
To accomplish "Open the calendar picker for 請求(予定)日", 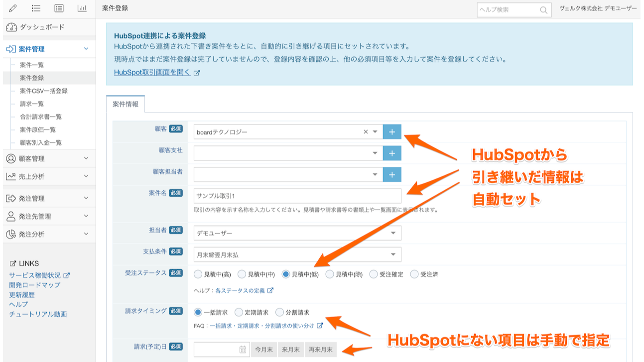I will [243, 350].
